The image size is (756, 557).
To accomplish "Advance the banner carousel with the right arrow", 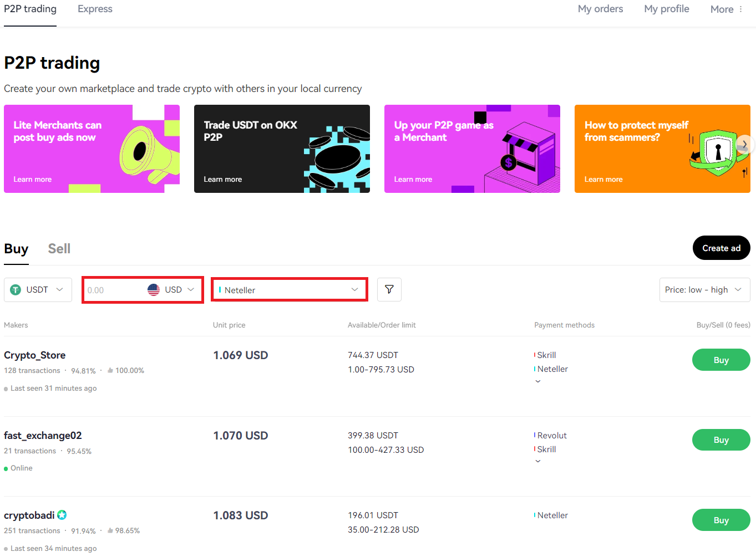I will coord(745,145).
